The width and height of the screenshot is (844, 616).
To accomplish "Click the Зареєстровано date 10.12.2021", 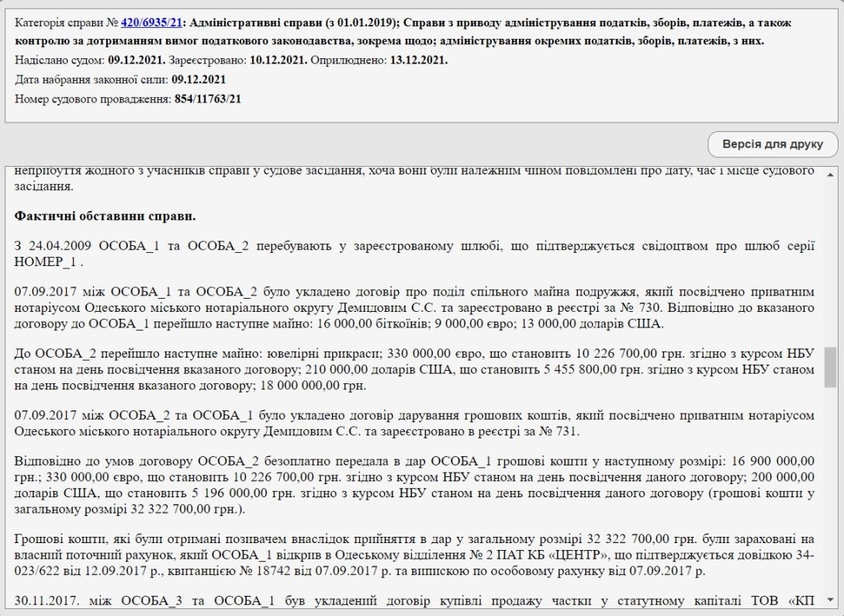I will click(274, 60).
